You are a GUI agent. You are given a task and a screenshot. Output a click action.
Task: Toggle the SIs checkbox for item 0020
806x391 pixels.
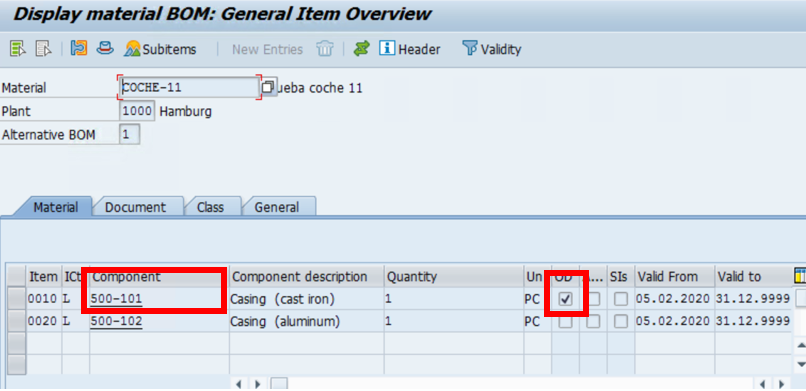pyautogui.click(x=621, y=322)
